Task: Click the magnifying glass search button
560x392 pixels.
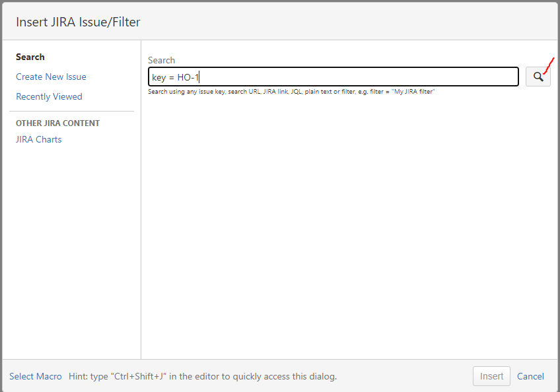Action: pos(538,77)
